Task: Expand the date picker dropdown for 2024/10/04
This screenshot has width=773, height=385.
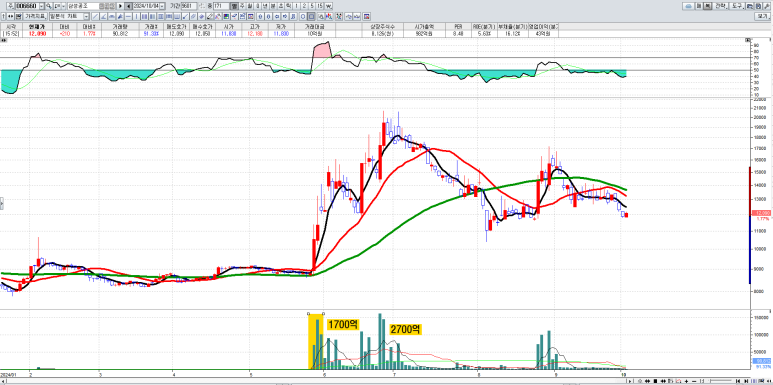Action: pyautogui.click(x=162, y=6)
